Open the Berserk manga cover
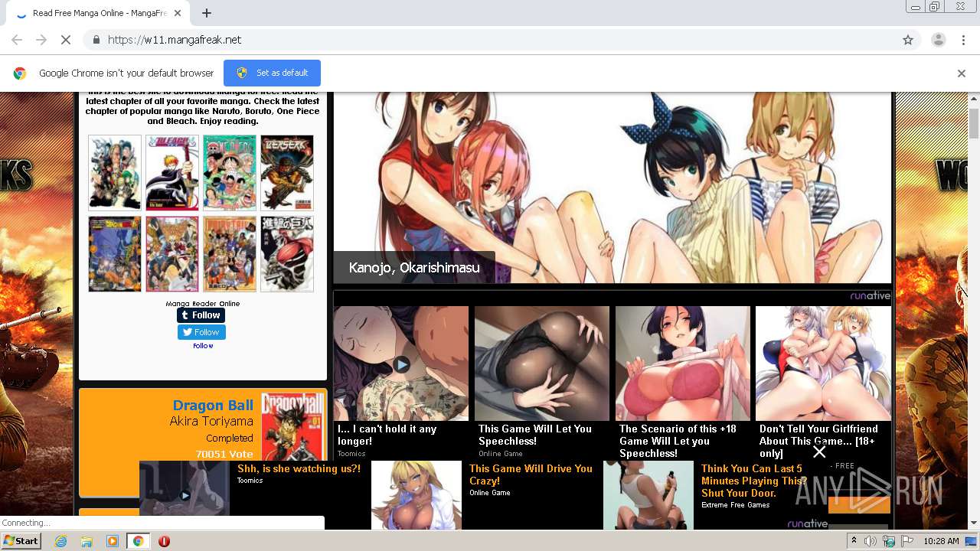This screenshot has height=551, width=980. pos(287,173)
